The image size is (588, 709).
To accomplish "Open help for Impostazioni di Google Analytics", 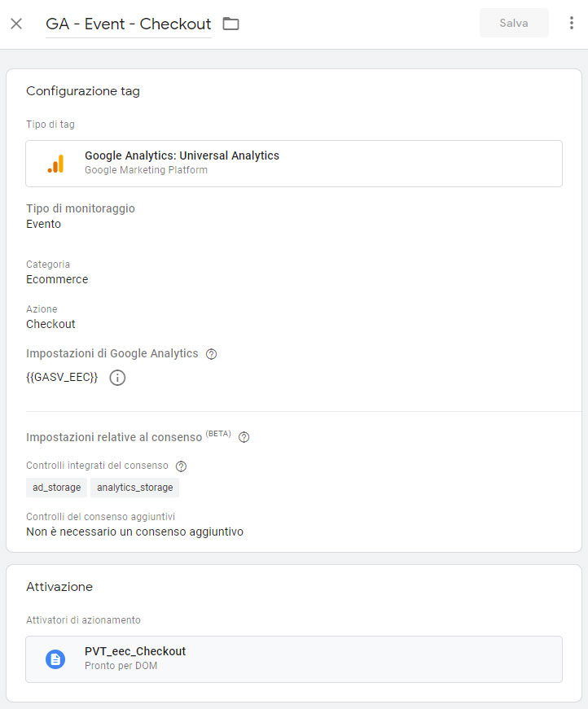I will coord(211,354).
